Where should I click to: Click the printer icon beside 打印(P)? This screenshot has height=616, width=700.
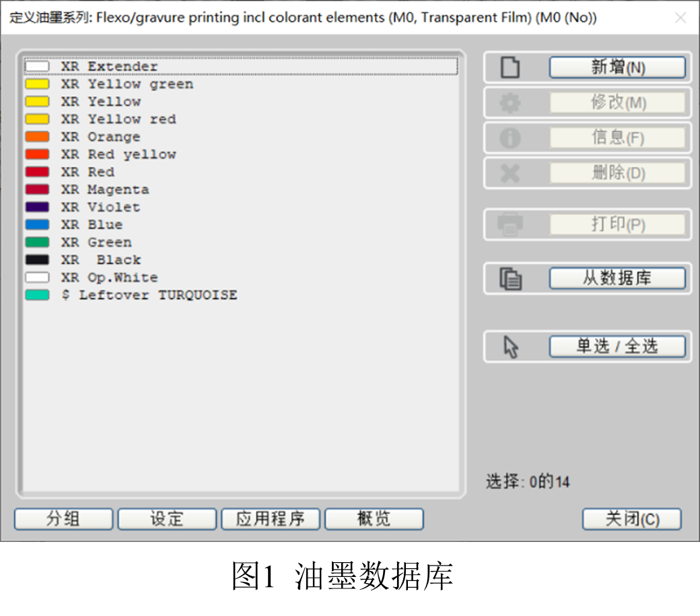pos(510,225)
